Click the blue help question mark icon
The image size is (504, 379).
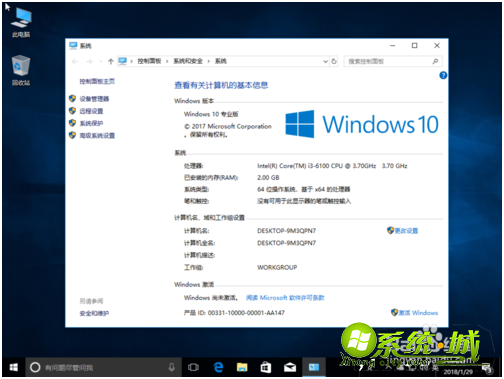click(x=443, y=75)
